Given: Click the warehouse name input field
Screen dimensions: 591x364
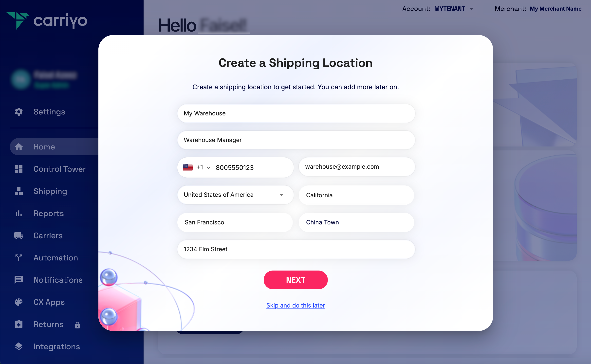Looking at the screenshot, I should [295, 113].
